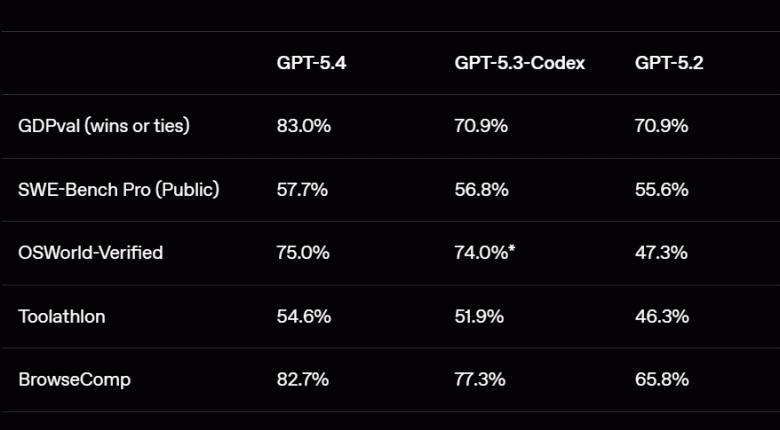
Task: Click GPT-5.2's 70.9% GDPval value
Action: (x=661, y=126)
